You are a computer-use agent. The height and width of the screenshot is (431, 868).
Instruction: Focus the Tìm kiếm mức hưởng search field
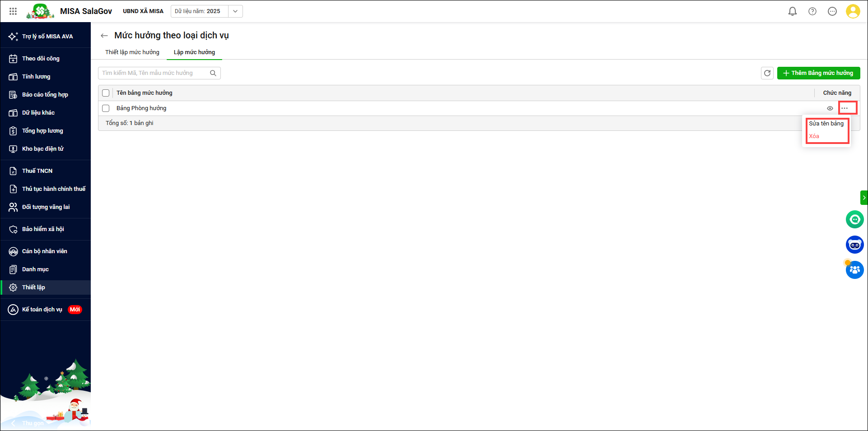point(154,73)
